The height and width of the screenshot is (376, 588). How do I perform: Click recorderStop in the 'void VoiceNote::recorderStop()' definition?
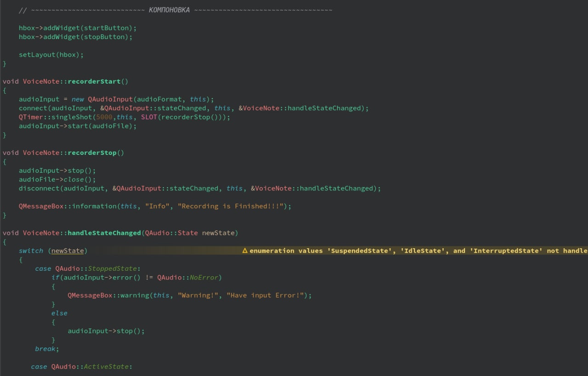coord(92,153)
